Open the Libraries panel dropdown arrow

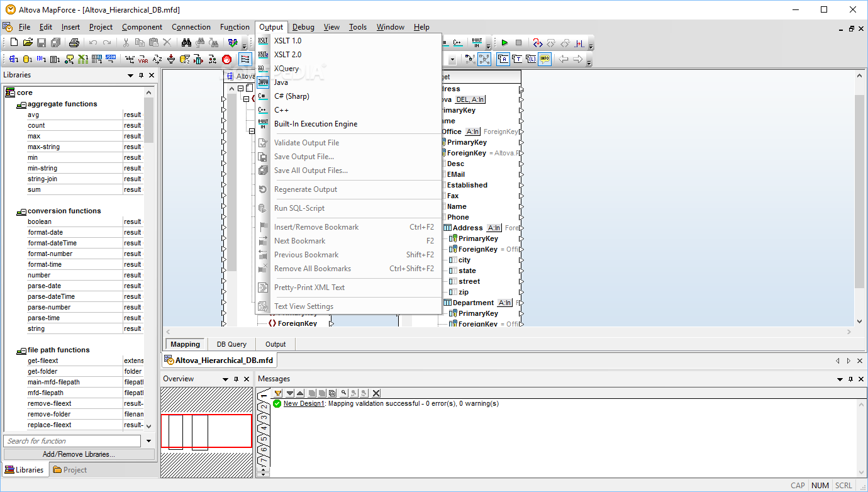131,75
